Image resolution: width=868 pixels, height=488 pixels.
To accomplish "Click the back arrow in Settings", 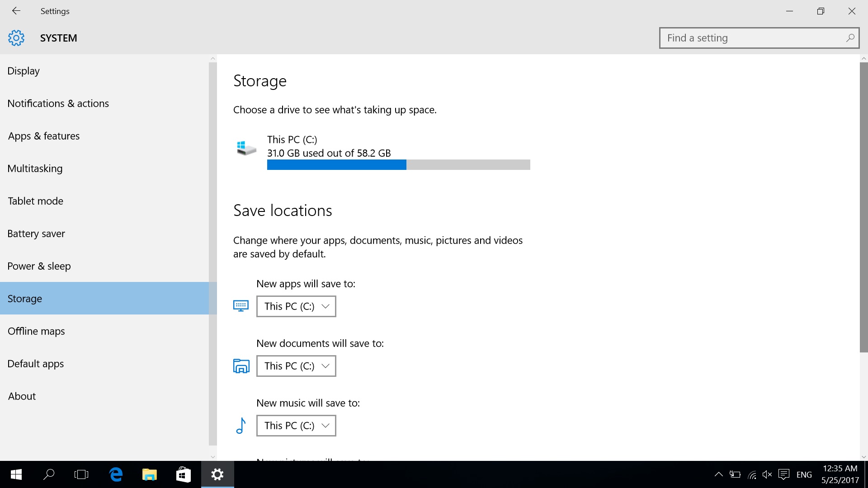I will point(16,11).
